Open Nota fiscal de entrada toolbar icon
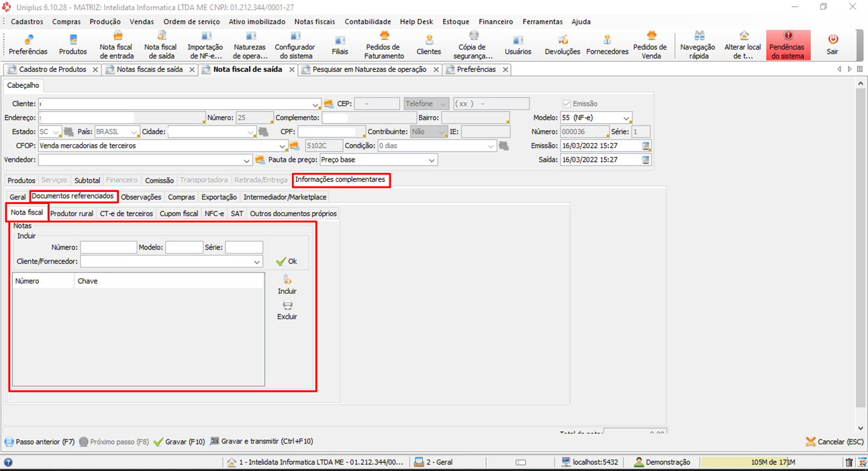Screen dimensions: 868x471 click(117, 45)
